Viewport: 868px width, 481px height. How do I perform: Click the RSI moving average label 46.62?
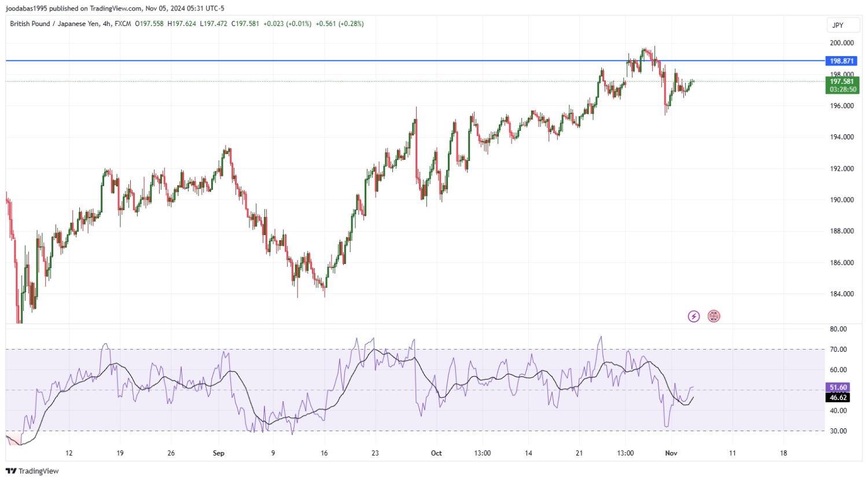tap(838, 398)
